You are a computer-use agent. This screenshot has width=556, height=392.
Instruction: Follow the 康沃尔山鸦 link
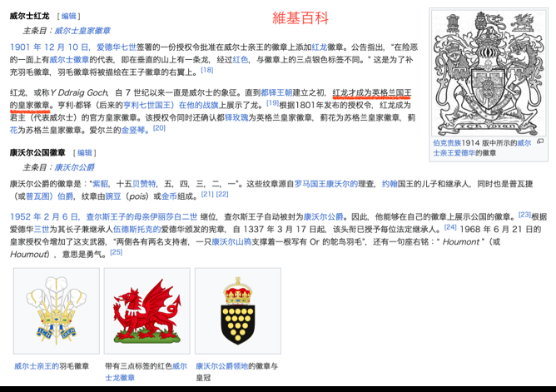click(231, 242)
